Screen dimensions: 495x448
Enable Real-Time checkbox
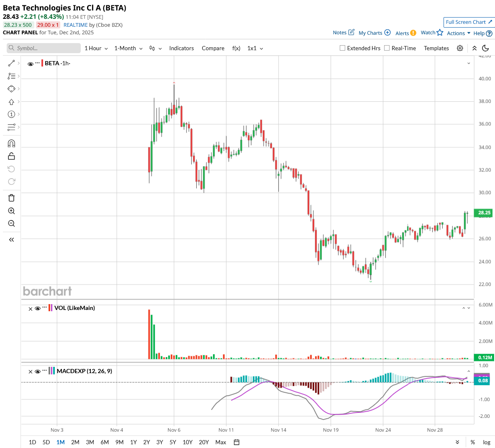(x=387, y=48)
